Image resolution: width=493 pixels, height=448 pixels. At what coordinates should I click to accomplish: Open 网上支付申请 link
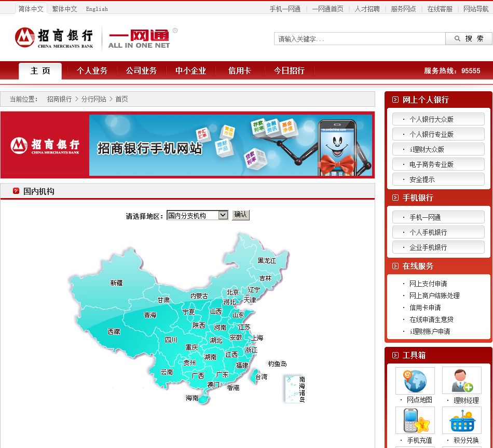(428, 284)
